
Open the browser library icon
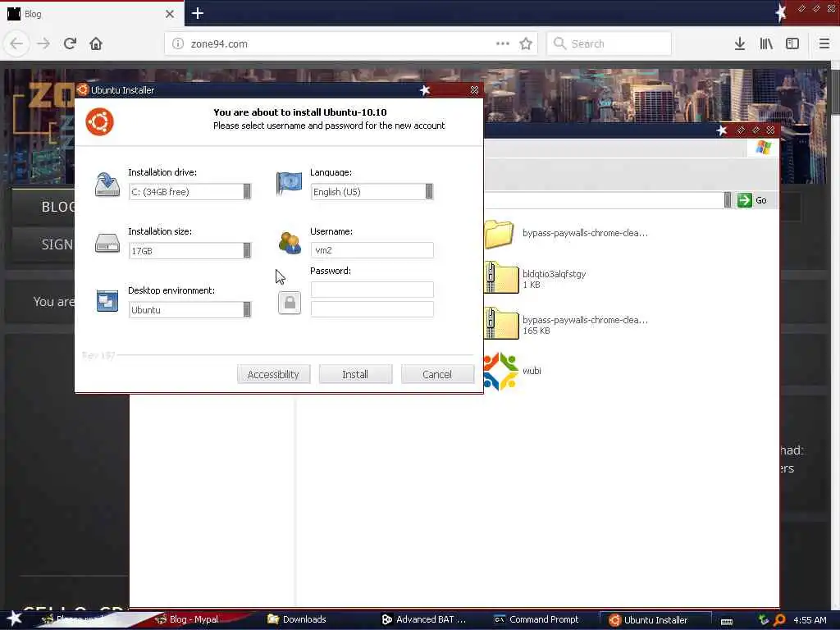766,43
